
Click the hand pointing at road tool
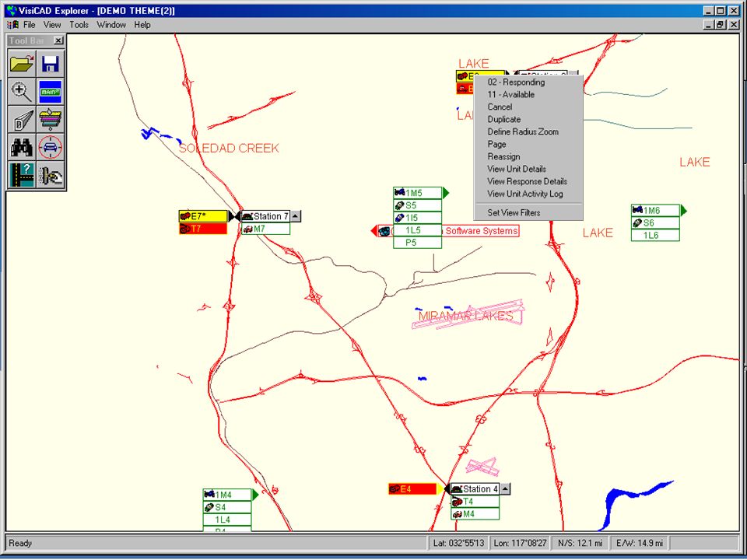pyautogui.click(x=50, y=174)
